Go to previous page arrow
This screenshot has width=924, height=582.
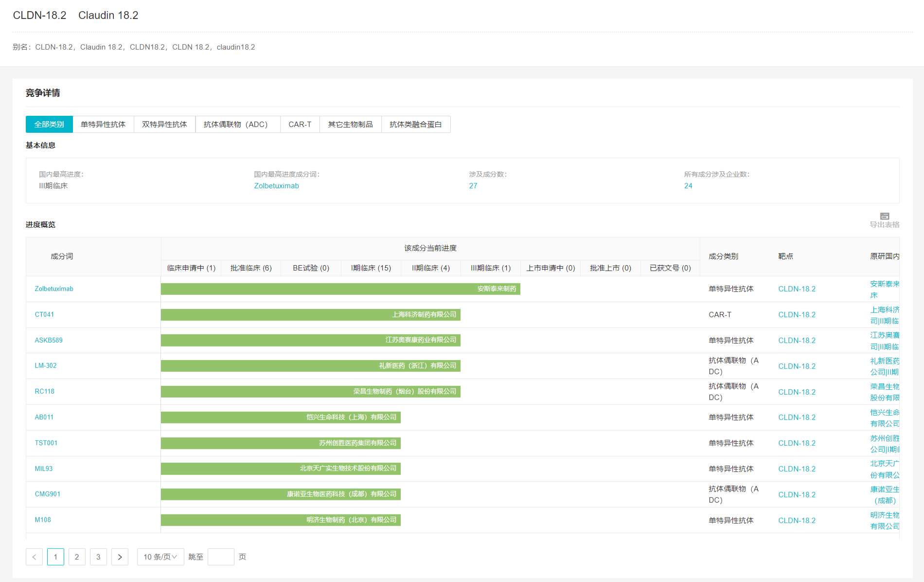[34, 557]
